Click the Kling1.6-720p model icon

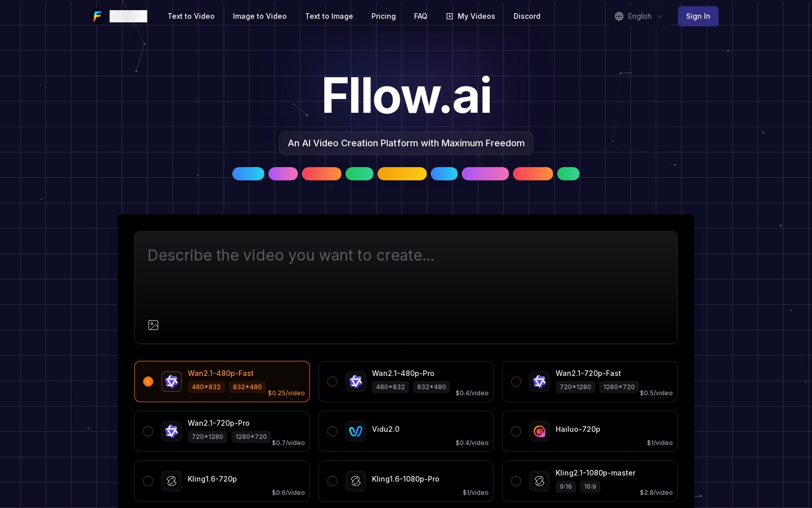click(x=172, y=481)
